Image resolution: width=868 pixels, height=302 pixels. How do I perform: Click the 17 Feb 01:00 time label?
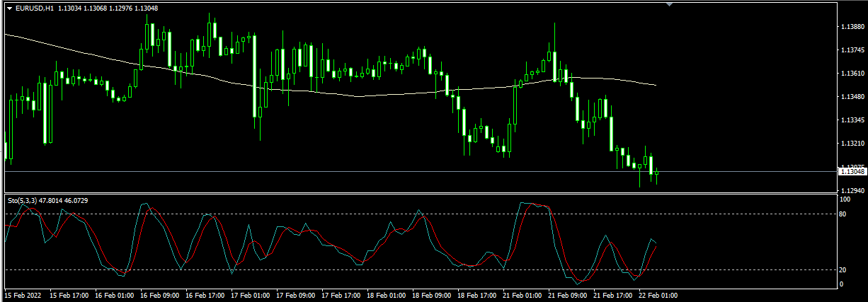[251, 295]
